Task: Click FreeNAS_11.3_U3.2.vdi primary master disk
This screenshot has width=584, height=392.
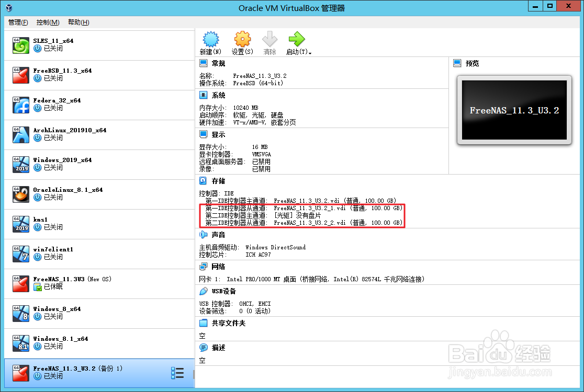Action: [335, 201]
